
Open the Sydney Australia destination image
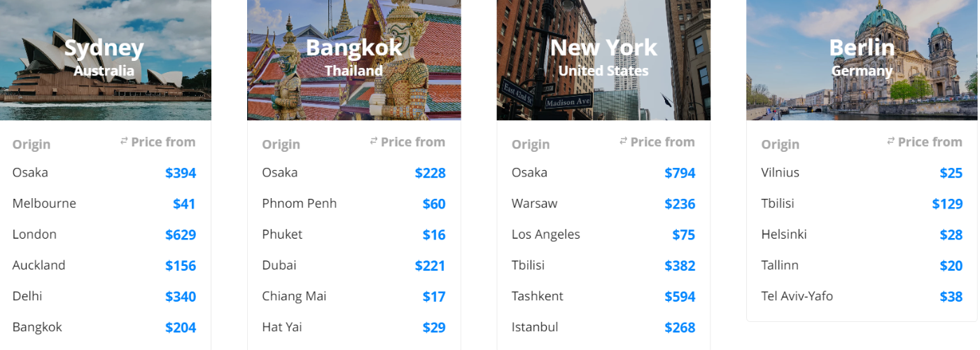pos(105,60)
